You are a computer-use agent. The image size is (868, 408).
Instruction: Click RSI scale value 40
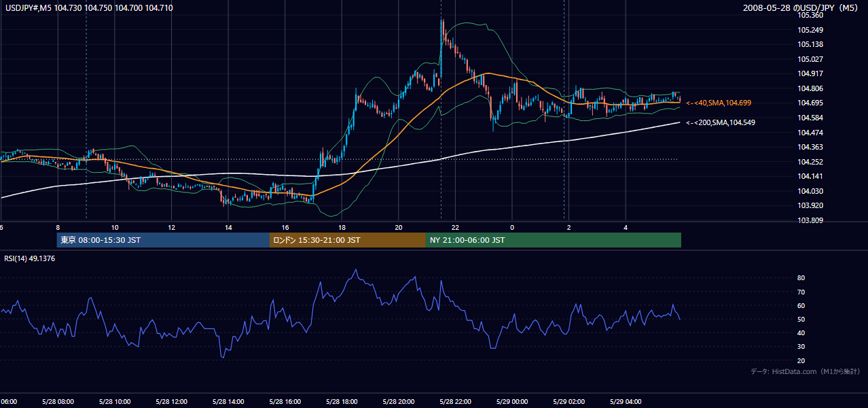[x=801, y=333]
